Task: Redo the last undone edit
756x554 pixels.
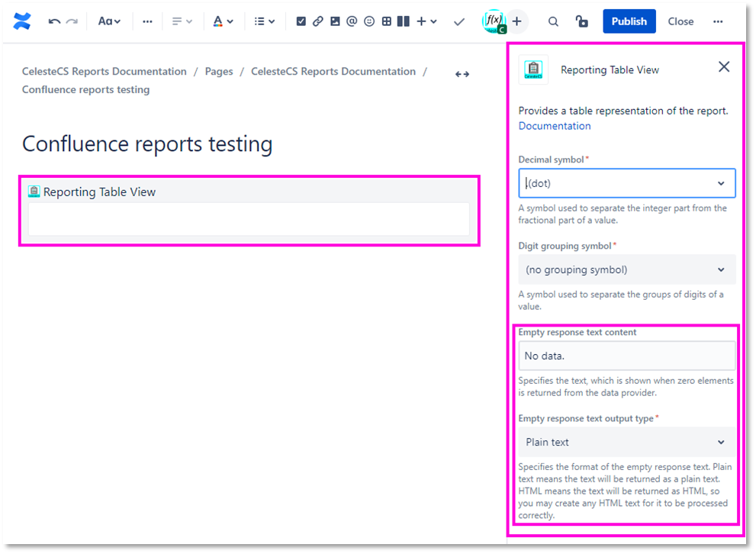Action: [x=72, y=21]
